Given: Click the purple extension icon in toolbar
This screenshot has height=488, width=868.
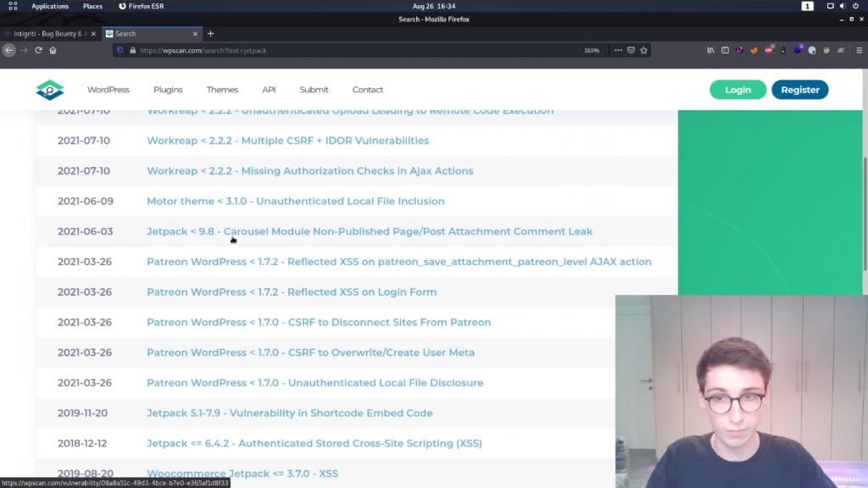Looking at the screenshot, I should click(798, 50).
